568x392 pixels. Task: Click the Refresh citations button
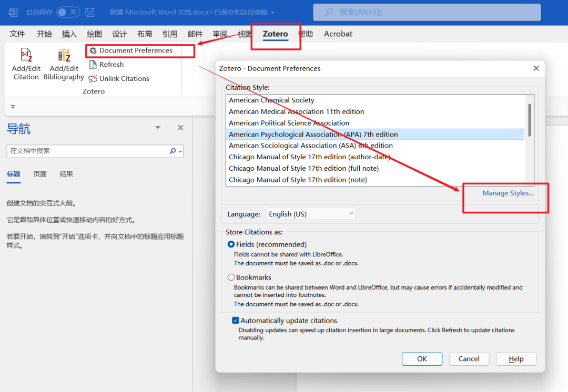(x=106, y=65)
